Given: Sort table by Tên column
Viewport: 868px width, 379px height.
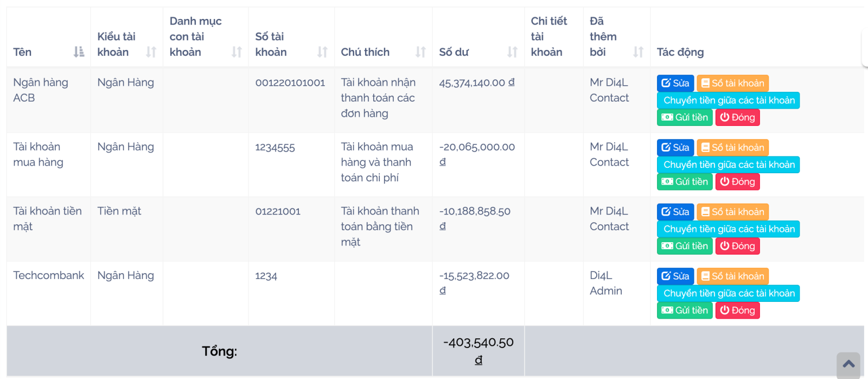Looking at the screenshot, I should tap(79, 52).
